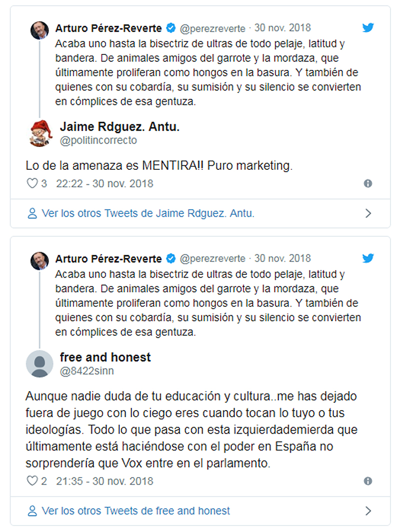Expand chevron for free and honest tweets
The image size is (400, 532).
(368, 511)
